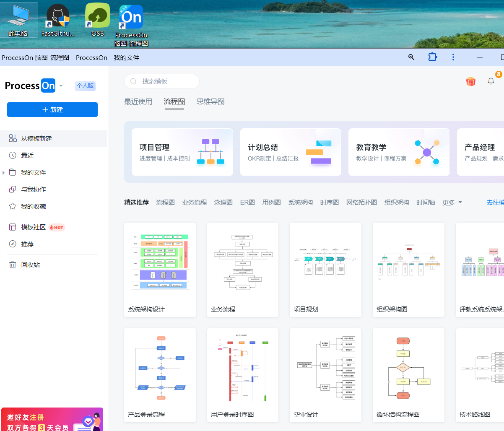Screen dimensions: 504x431
Task: Open the 此电脑 desktop icon
Action: pos(18,20)
